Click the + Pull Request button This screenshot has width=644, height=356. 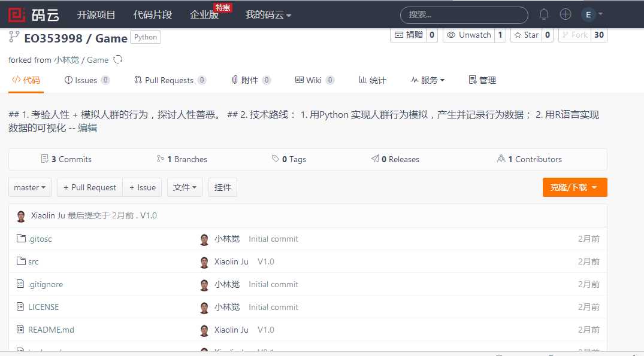coord(90,187)
